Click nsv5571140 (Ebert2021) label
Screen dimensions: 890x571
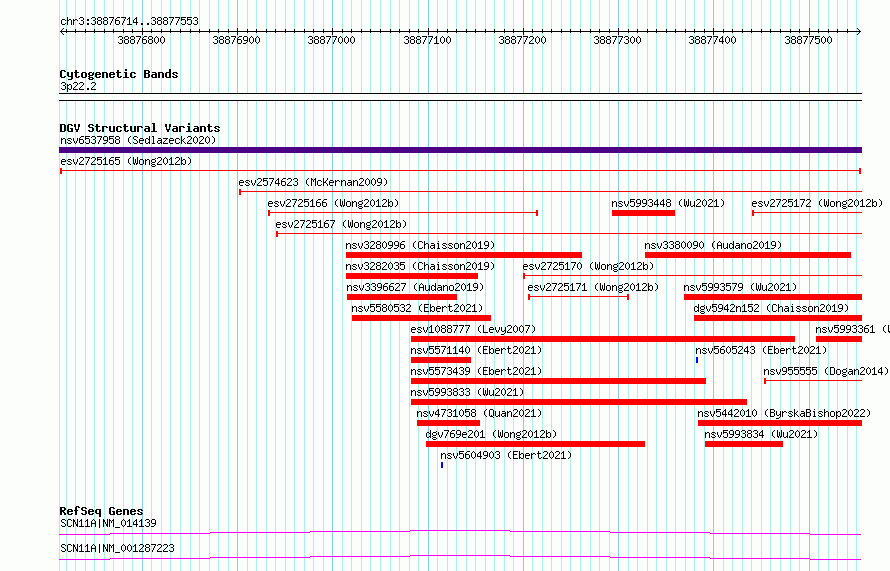(x=476, y=350)
